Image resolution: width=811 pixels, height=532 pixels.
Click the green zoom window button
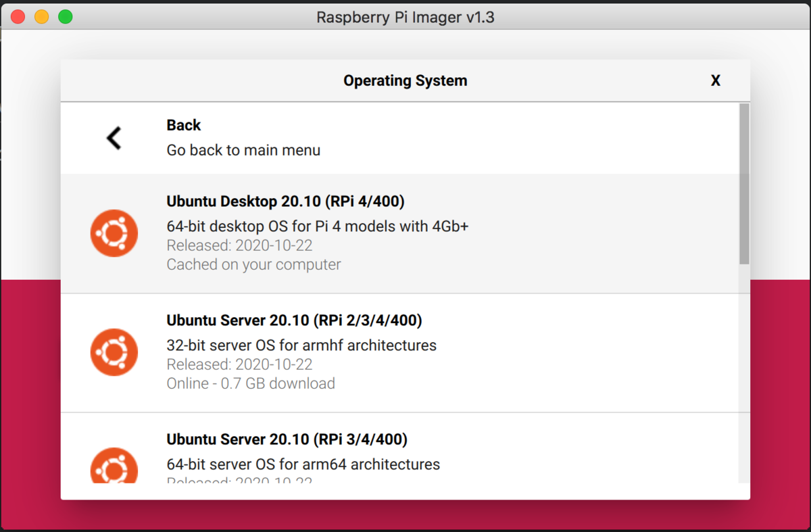(x=66, y=17)
